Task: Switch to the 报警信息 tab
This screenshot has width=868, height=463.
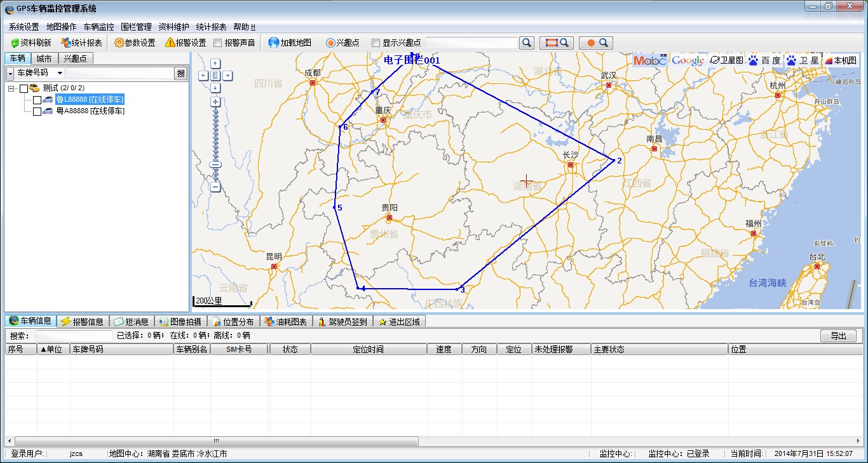Action: tap(82, 322)
